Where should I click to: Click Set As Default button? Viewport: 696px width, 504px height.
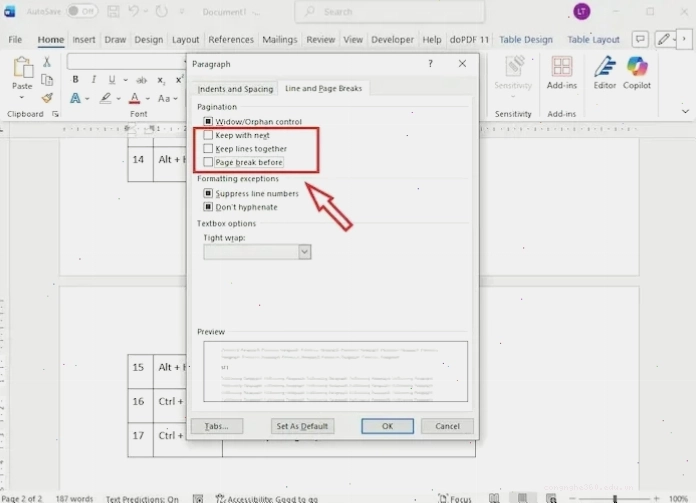tap(302, 426)
